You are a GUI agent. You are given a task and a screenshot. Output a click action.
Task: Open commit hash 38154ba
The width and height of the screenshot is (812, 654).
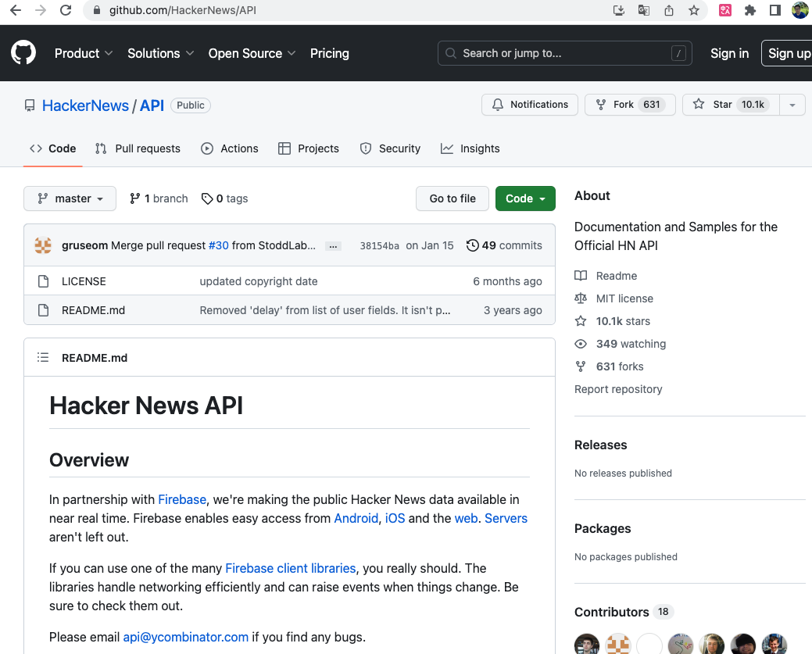[x=380, y=245]
